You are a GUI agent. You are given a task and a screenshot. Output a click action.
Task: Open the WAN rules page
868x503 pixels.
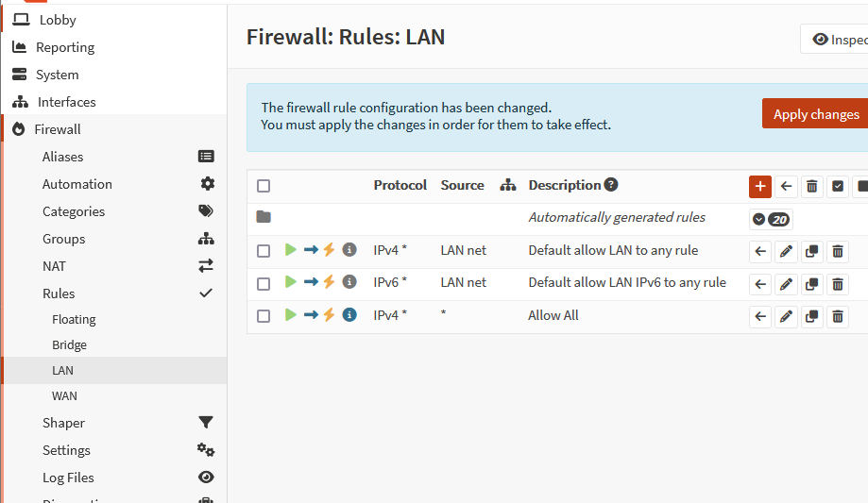(x=64, y=396)
